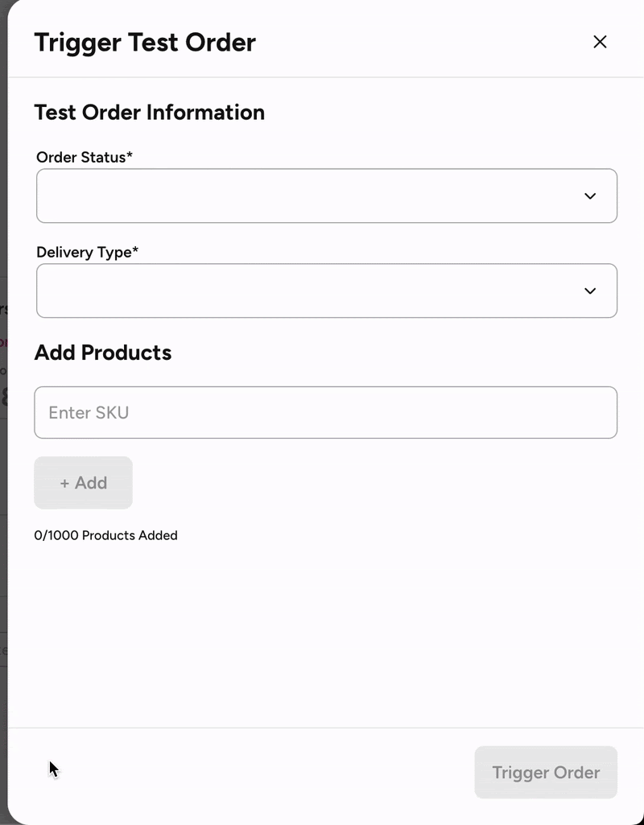The width and height of the screenshot is (644, 825).
Task: Expand the Delivery Type chevron arrow
Action: pos(590,291)
